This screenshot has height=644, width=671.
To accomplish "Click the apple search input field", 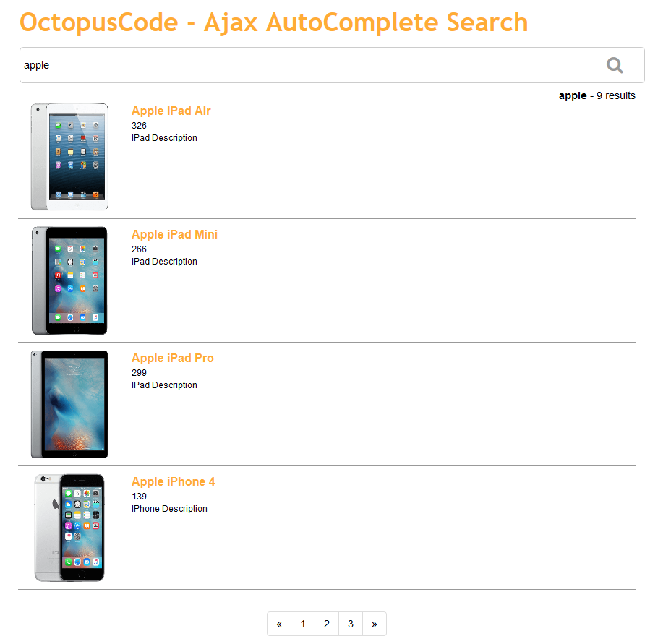I will tap(304, 65).
